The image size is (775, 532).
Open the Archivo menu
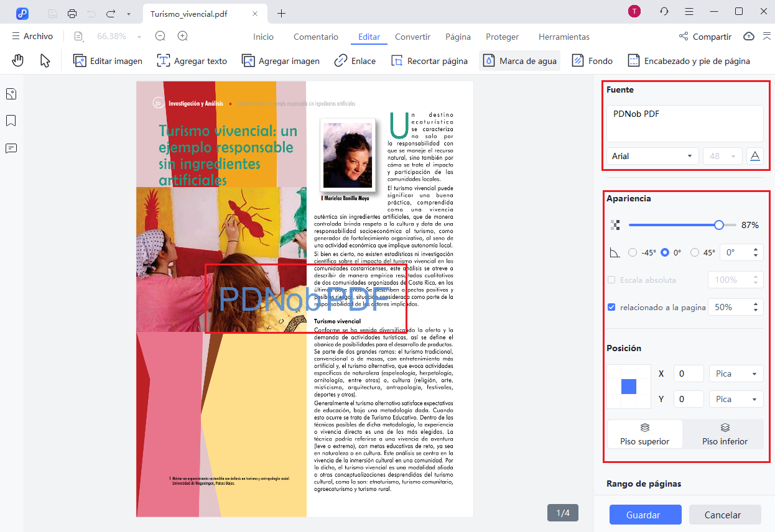[32, 36]
